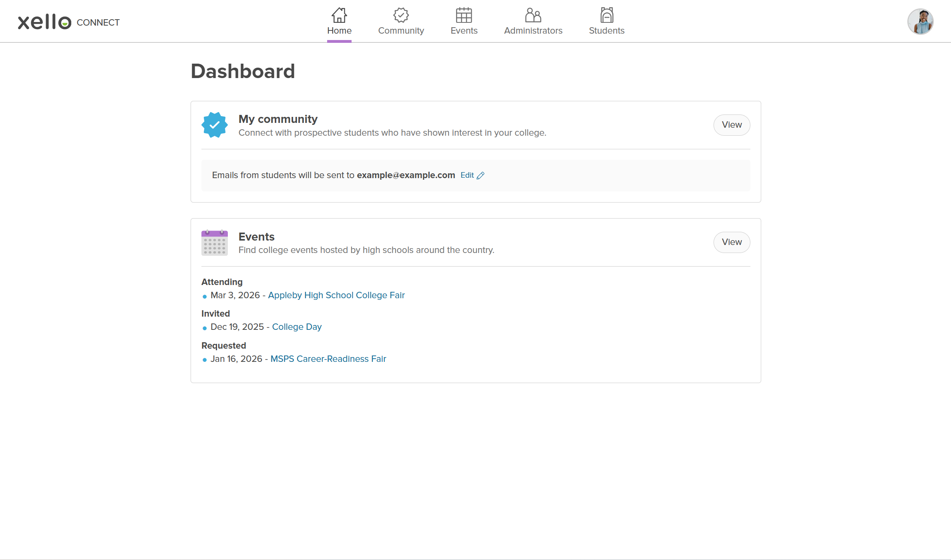The height and width of the screenshot is (560, 951).
Task: Open Appleby High School College Fair event
Action: (x=336, y=295)
